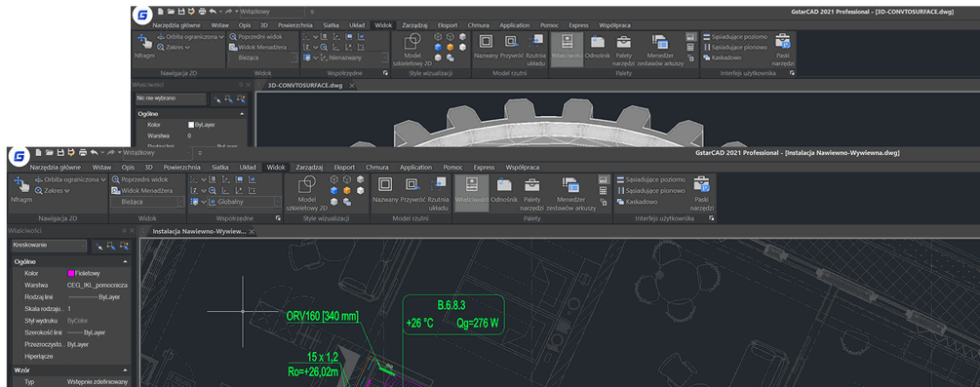Click Undo arrow in front window quick toolbar
This screenshot has width=980, height=387.
point(94,152)
